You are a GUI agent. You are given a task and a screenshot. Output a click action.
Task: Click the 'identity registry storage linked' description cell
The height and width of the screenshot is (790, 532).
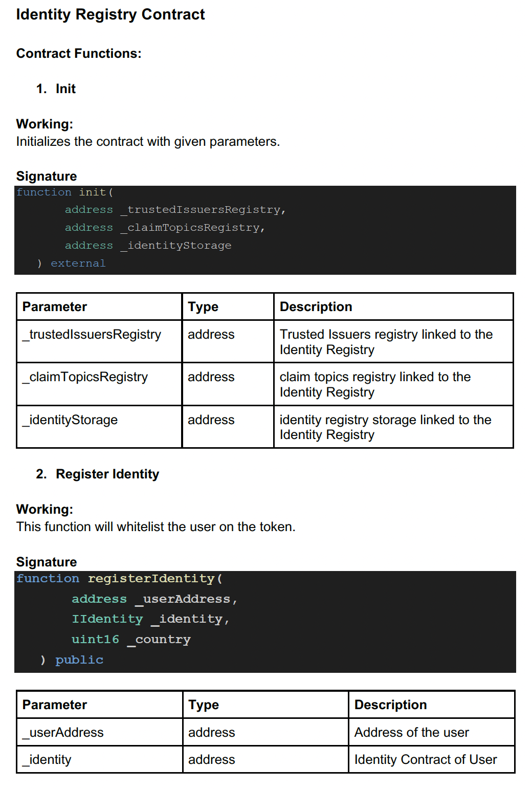coord(385,427)
